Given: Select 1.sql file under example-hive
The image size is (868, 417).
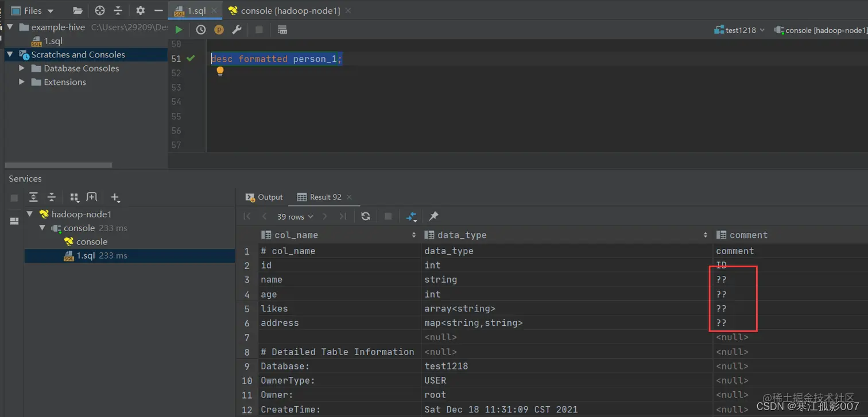Looking at the screenshot, I should 47,41.
